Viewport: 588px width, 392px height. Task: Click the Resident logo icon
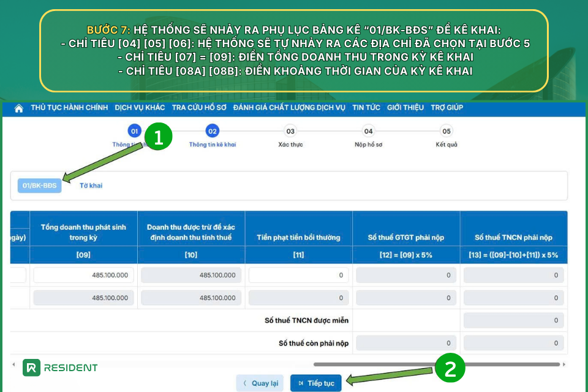tap(32, 367)
